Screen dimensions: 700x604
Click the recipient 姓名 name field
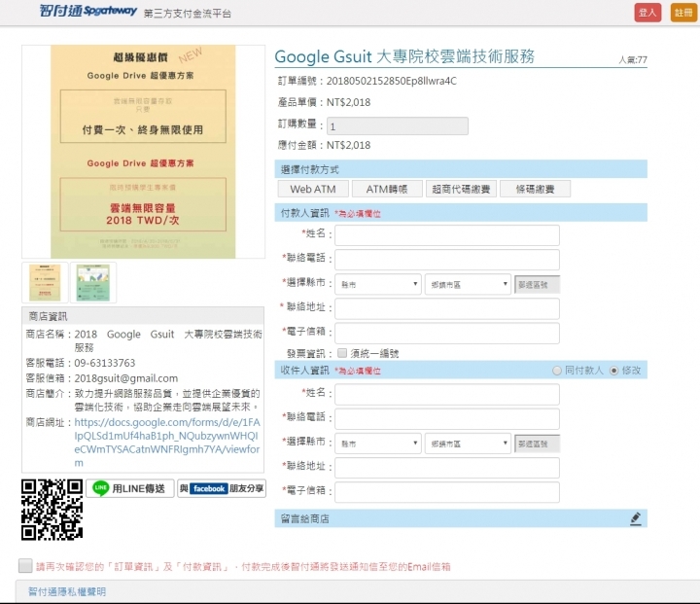447,395
